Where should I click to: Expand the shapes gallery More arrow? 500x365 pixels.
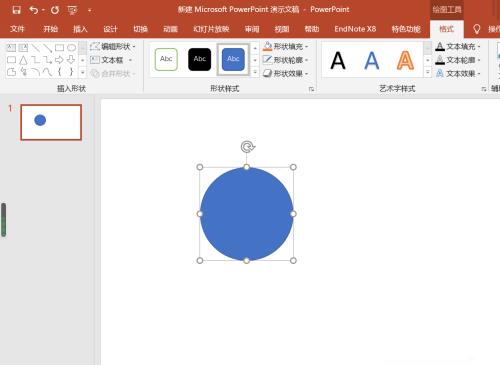pyautogui.click(x=83, y=72)
